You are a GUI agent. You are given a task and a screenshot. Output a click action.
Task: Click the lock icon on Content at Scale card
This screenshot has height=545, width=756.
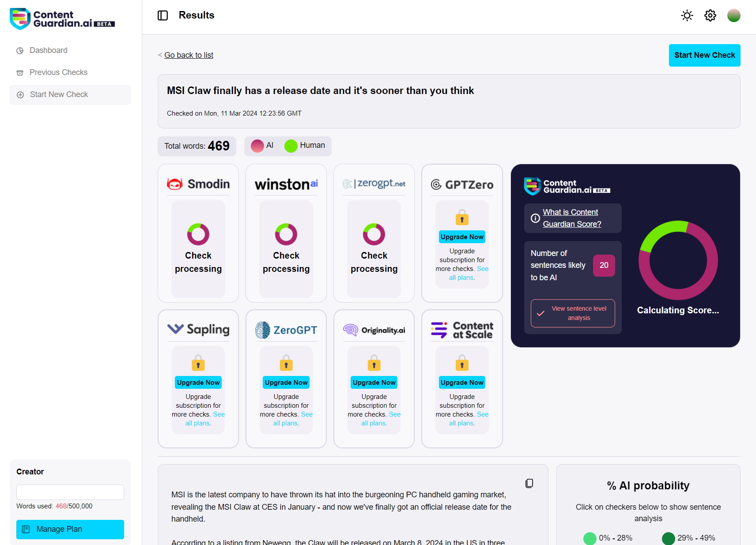coord(462,363)
